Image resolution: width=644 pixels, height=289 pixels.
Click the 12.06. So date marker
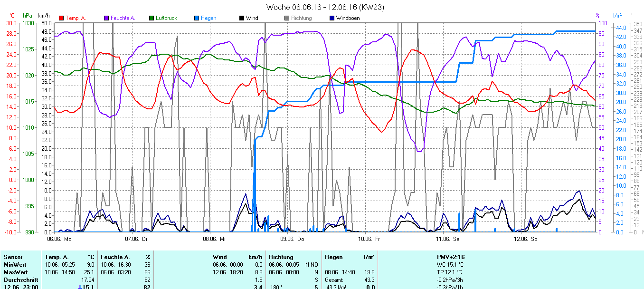pyautogui.click(x=527, y=239)
